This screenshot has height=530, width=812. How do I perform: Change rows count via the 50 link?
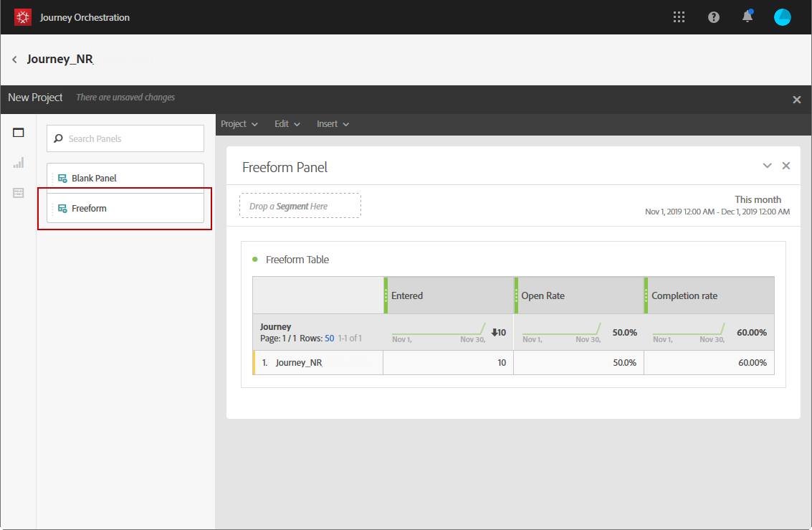pyautogui.click(x=330, y=339)
